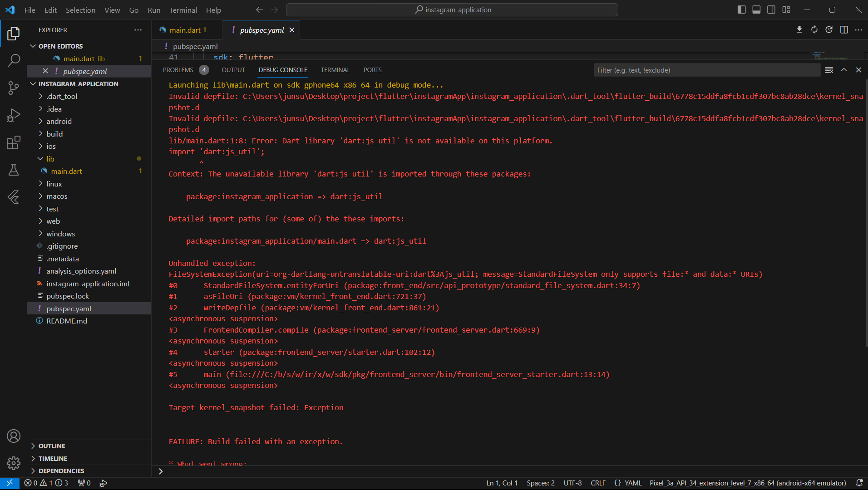Toggle the bottom panel visibility

pos(756,10)
